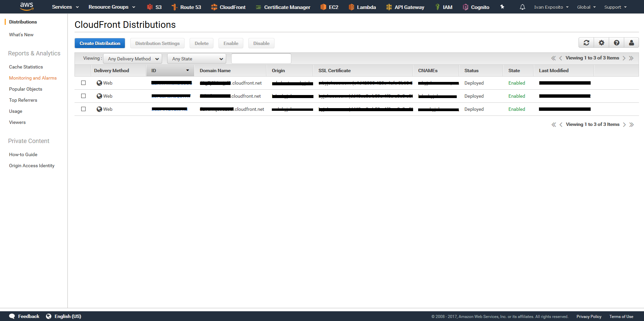Open the English (US) language selector
Screen dimensions: 644x321
pos(63,316)
